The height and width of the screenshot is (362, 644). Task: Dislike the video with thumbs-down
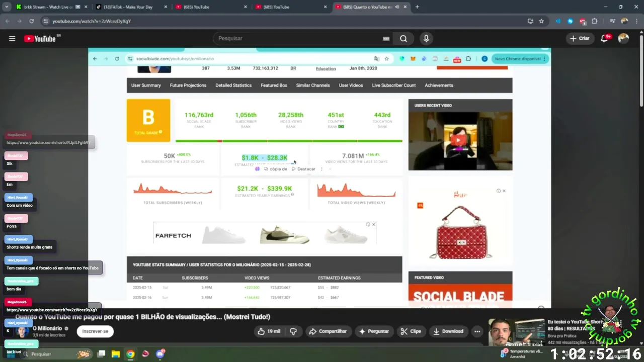pyautogui.click(x=293, y=331)
